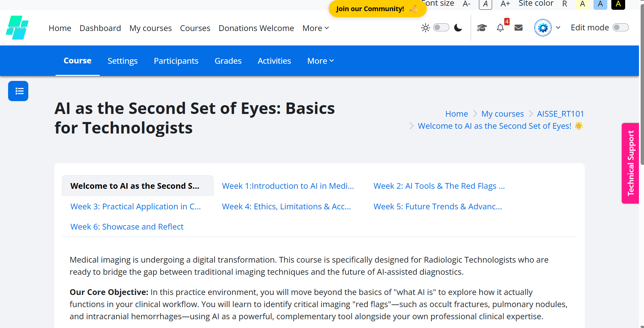Screen dimensions: 644x328
Task: Open the Activities tab
Action: [274, 61]
